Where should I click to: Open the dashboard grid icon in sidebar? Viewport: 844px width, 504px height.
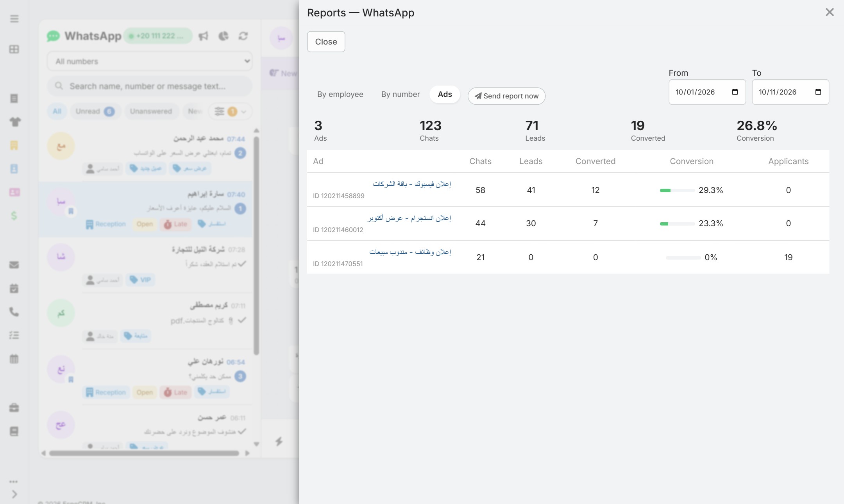(x=14, y=49)
